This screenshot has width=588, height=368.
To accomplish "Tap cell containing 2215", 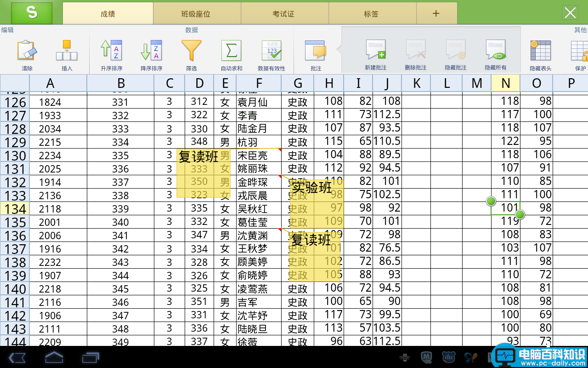I will point(58,142).
